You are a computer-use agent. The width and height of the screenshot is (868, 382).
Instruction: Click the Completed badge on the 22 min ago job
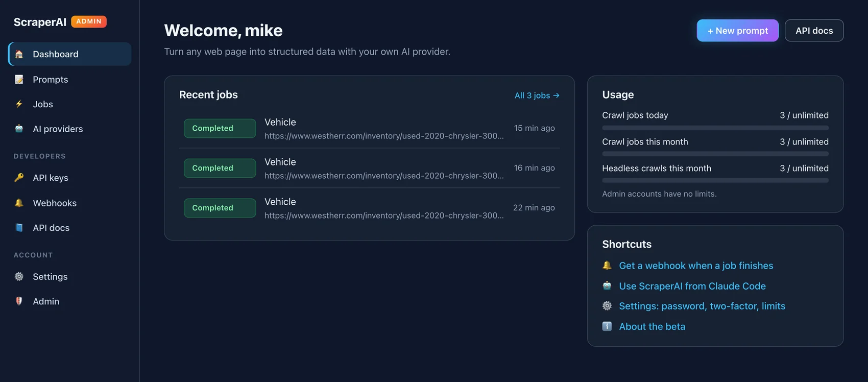[220, 208]
